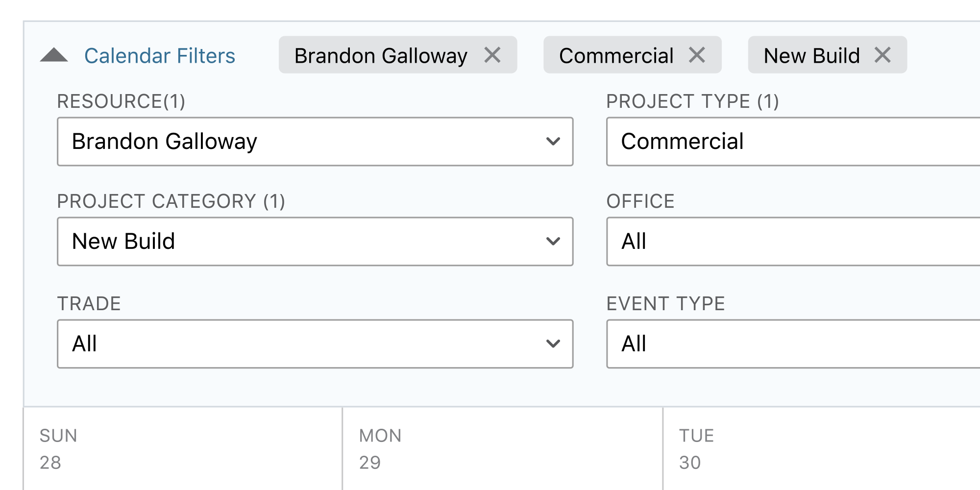Viewport: 980px width, 490px height.
Task: Remove the New Build filter chip
Action: [882, 55]
